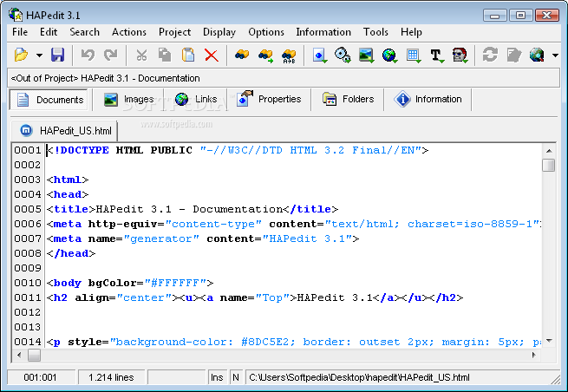This screenshot has width=568, height=392.
Task: Click the refresh arrows icon
Action: click(x=490, y=55)
